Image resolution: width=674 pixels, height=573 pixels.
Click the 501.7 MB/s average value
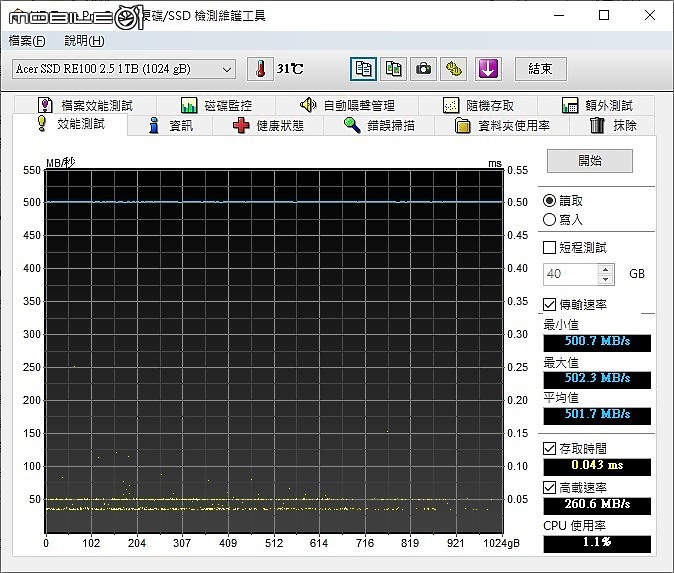[597, 416]
